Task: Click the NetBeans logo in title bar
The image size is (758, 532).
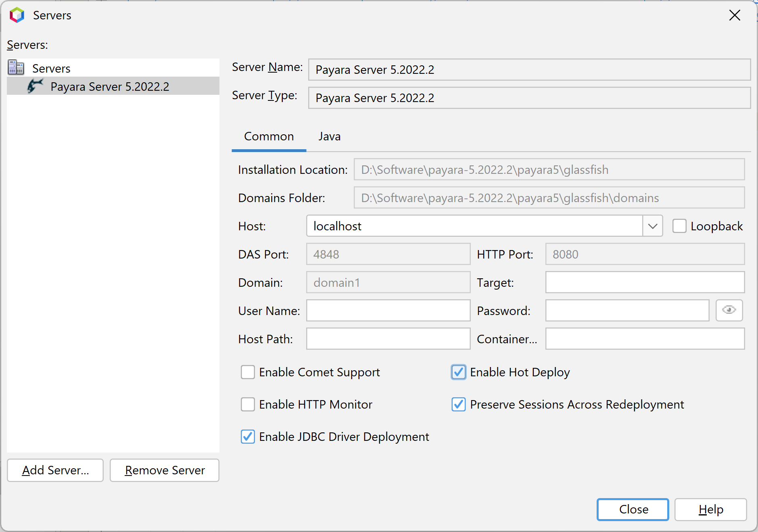Action: (x=17, y=15)
